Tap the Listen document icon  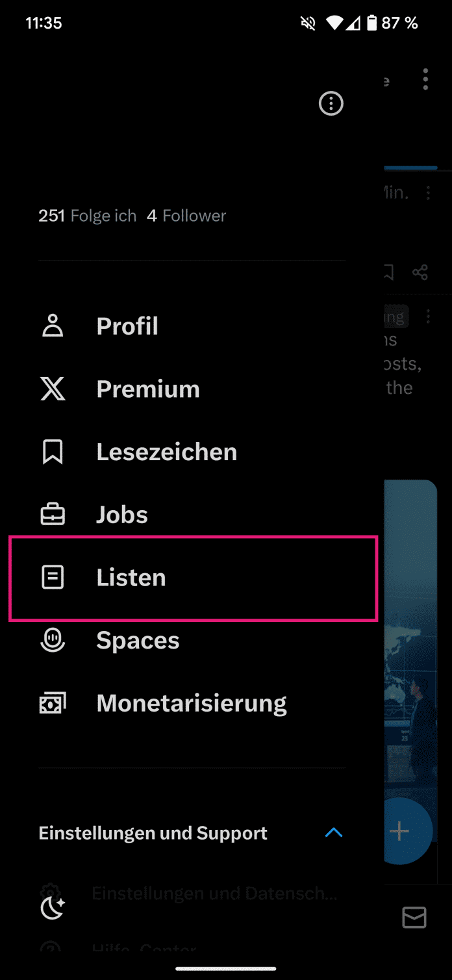click(53, 577)
